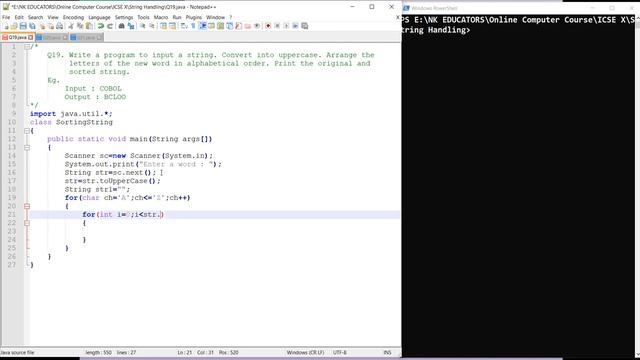This screenshot has width=640, height=360.
Task: Click 'Java source file' in status bar
Action: (17, 352)
